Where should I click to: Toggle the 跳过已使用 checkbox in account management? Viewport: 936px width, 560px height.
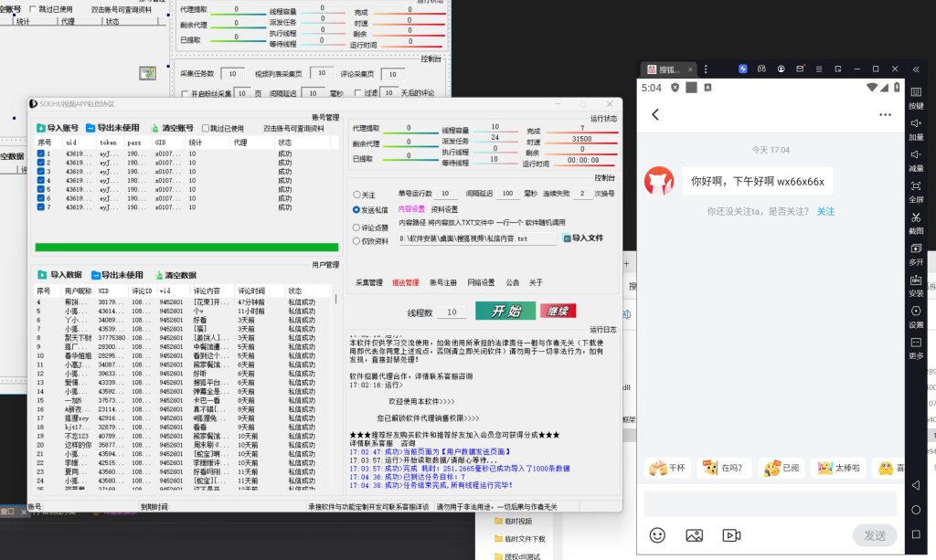click(207, 129)
